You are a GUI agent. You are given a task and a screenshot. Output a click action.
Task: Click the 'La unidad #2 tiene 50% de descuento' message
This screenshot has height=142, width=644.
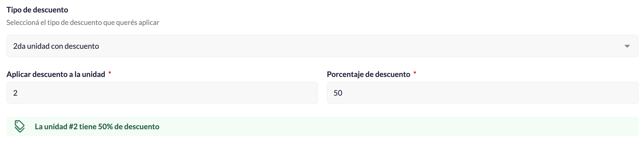[97, 127]
